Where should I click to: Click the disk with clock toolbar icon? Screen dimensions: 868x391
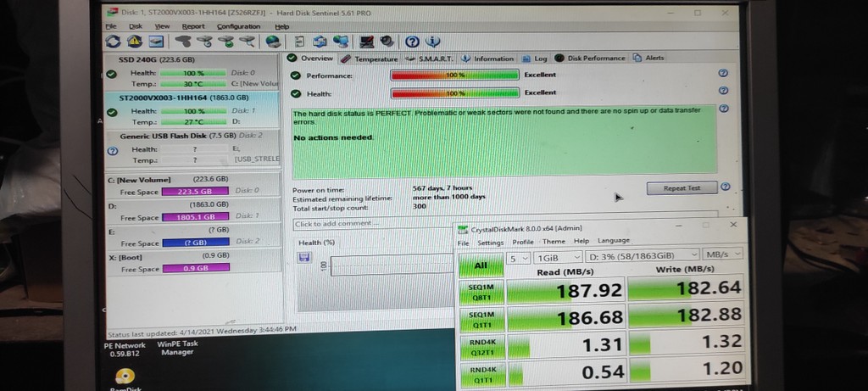pyautogui.click(x=205, y=42)
